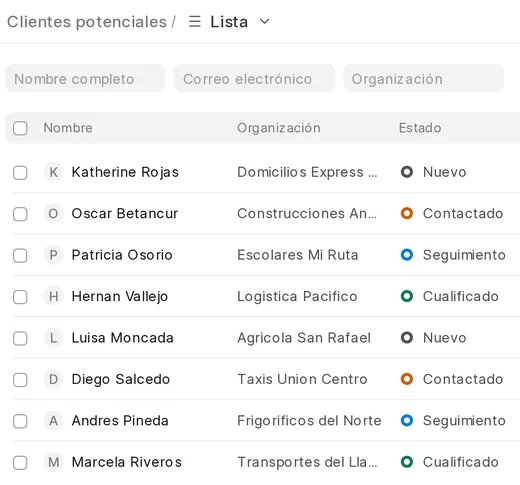
Task: Click the Taxis Union Centro organization cell
Action: 302,379
